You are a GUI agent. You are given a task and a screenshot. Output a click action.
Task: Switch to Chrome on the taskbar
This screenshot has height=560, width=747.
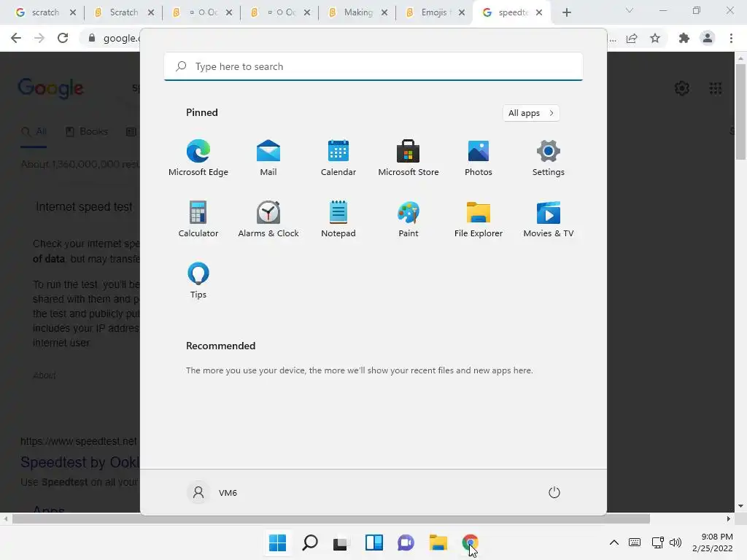click(471, 542)
